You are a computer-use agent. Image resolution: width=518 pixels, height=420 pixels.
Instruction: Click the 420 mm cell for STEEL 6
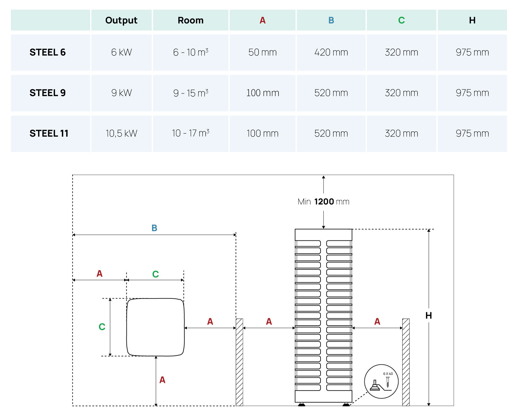click(331, 52)
